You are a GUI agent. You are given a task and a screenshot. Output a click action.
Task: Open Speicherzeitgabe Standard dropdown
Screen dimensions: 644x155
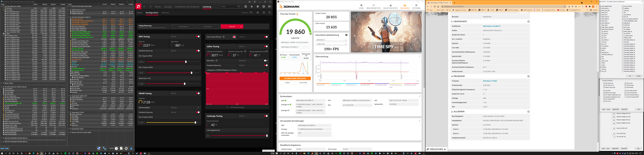click(185, 108)
